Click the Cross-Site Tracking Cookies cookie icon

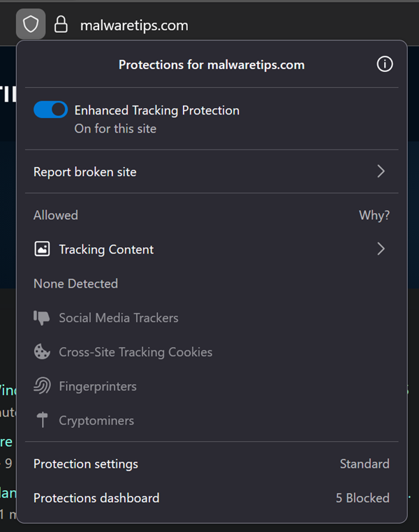[42, 352]
